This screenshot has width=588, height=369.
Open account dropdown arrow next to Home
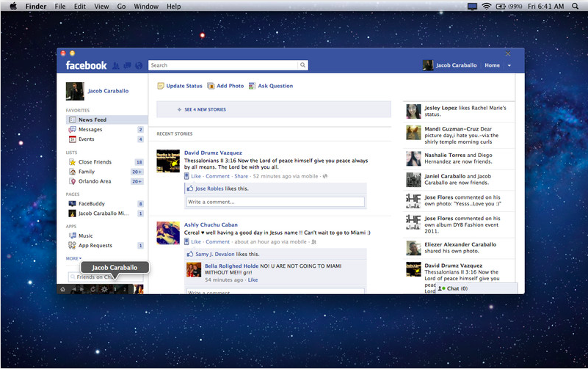[x=509, y=65]
